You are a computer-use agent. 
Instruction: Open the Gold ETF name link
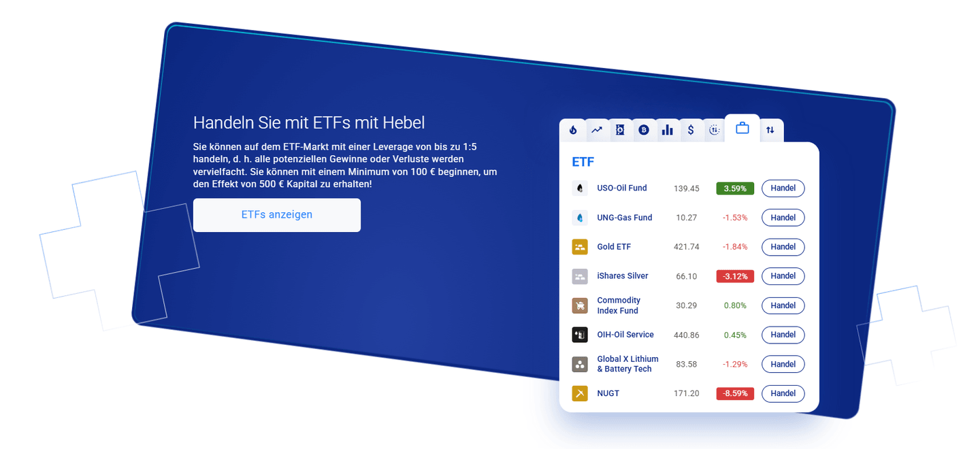[x=614, y=247]
